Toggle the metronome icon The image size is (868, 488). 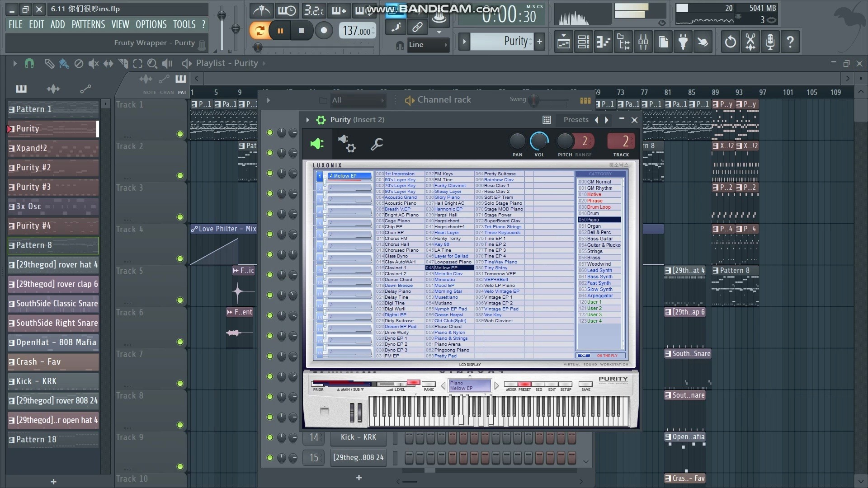point(261,10)
